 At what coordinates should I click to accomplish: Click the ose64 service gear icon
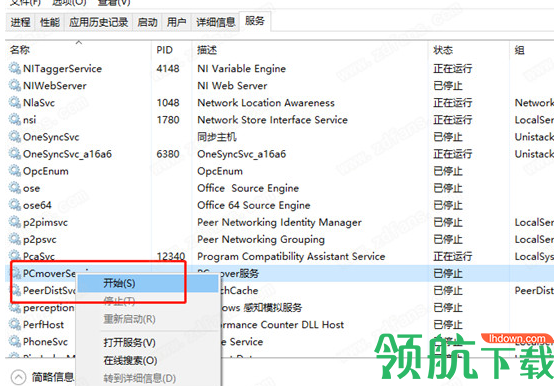[14, 205]
